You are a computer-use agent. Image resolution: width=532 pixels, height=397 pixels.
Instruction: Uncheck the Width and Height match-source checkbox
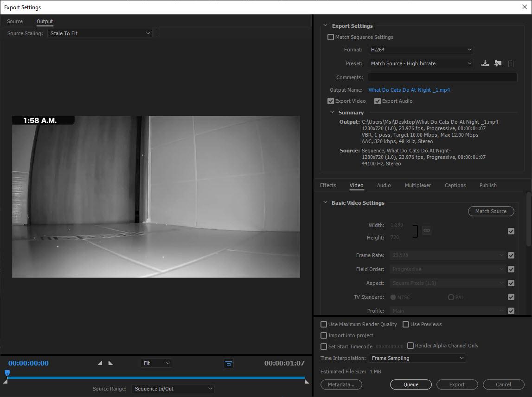click(511, 231)
